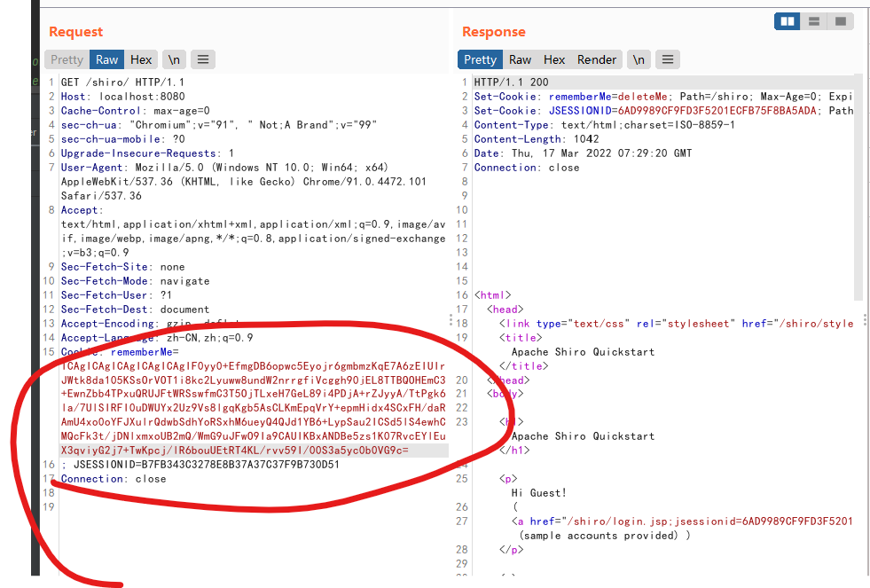Screen dimensions: 870x588
Task: Click the Request/Response divider handle dots
Action: [x=451, y=319]
